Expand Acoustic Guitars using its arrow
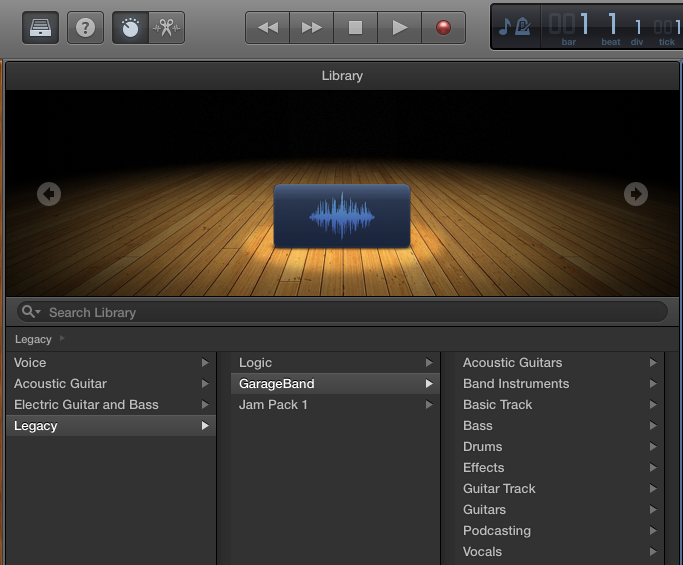The height and width of the screenshot is (565, 683). 653,362
